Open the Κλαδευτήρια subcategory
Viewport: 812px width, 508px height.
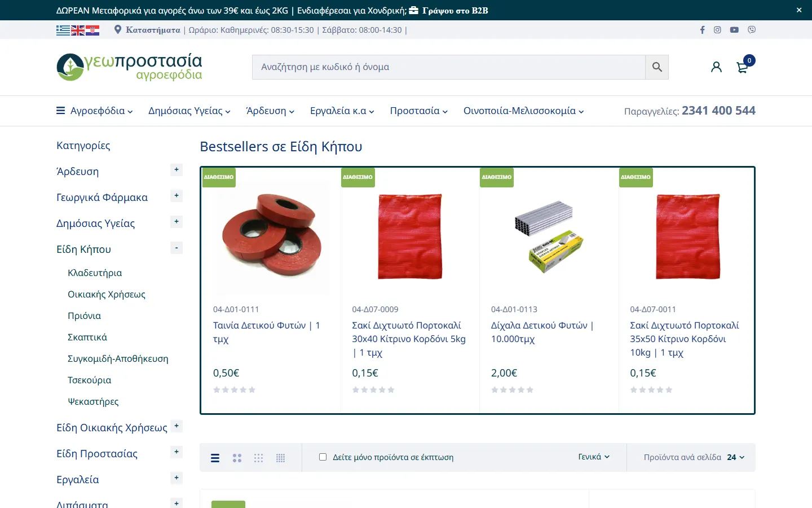(95, 273)
